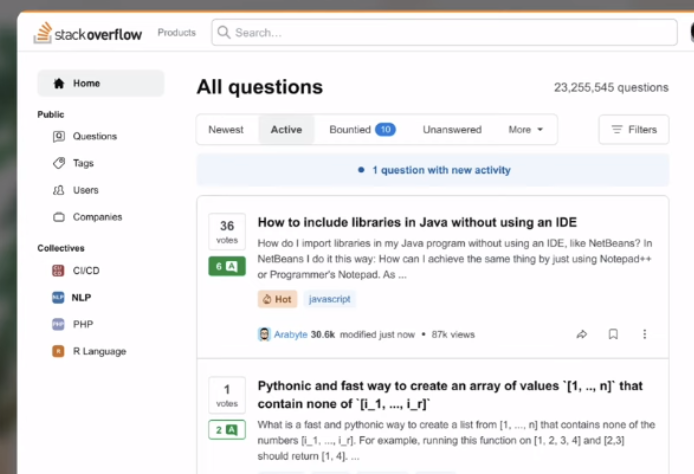Load 1 question with new activity

433,170
